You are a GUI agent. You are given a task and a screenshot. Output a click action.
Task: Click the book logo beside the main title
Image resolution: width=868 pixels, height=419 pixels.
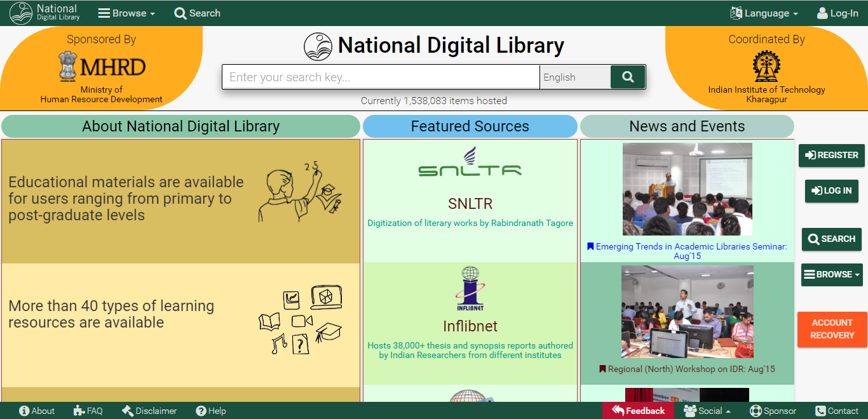[318, 46]
